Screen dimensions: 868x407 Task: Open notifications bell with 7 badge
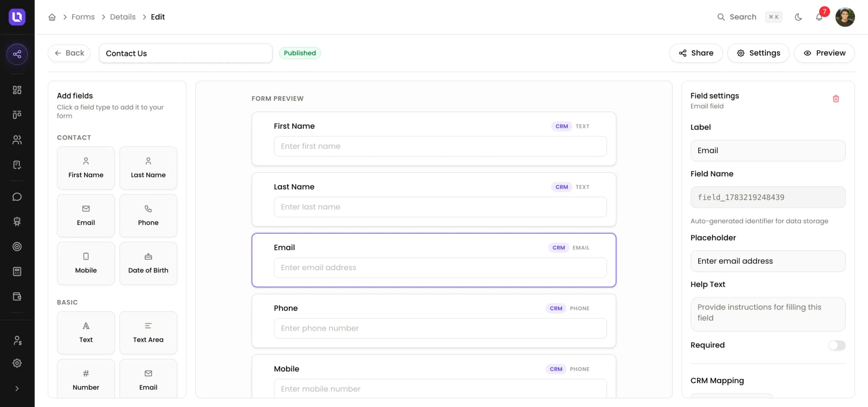coord(819,17)
